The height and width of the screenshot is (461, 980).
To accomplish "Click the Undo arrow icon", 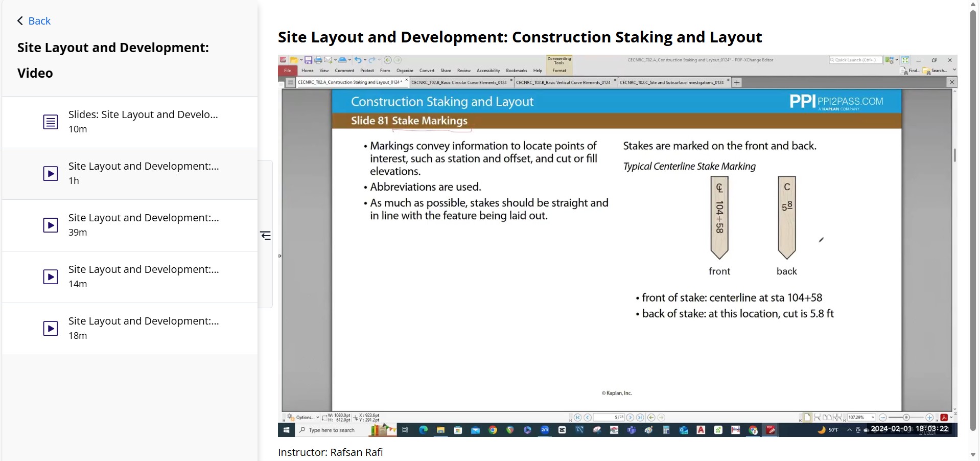I will 358,60.
